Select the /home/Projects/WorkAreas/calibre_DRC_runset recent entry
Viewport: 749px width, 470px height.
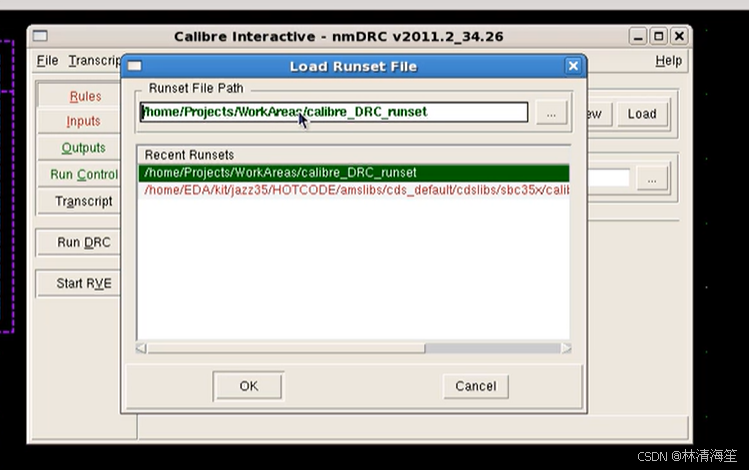tap(353, 172)
